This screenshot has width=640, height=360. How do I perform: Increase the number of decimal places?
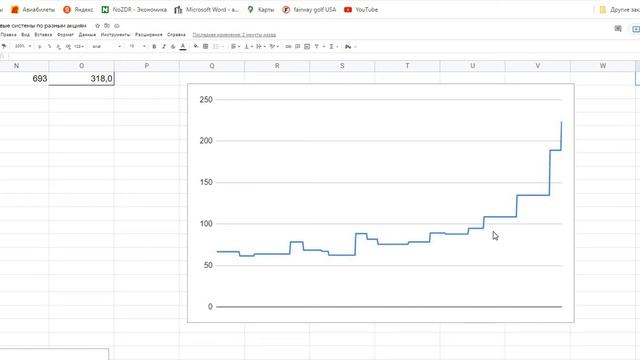[x=68, y=47]
